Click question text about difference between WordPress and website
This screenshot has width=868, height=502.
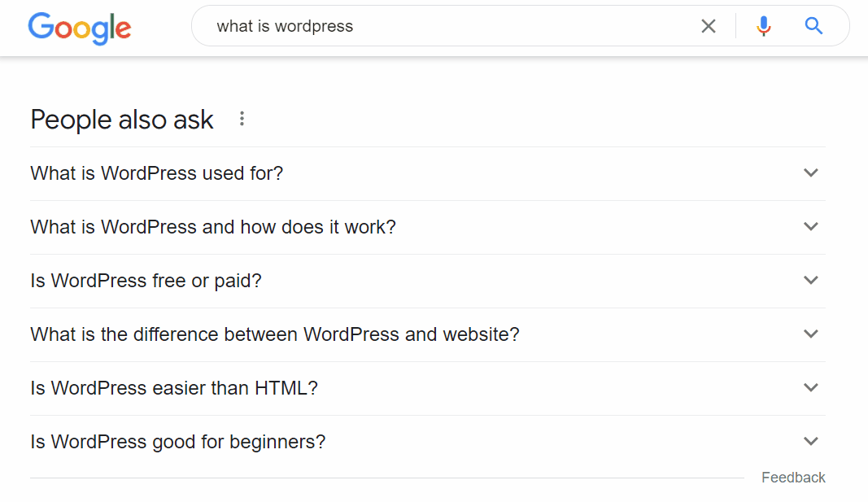[274, 334]
